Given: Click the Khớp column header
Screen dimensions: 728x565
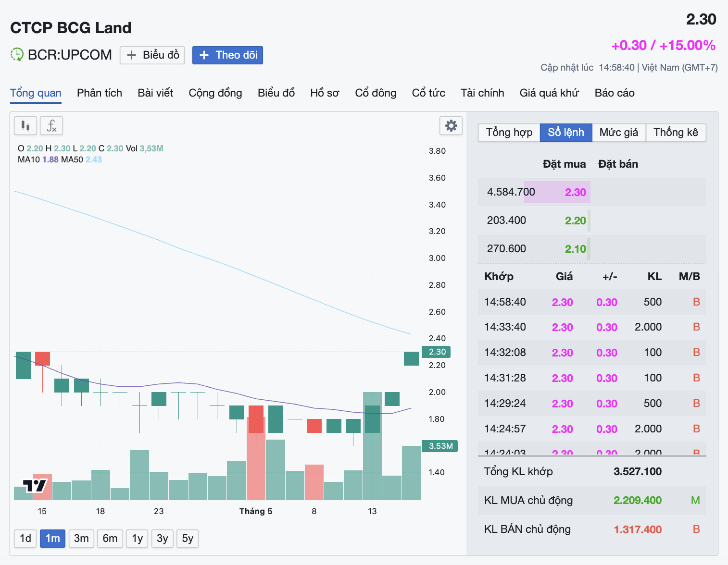Looking at the screenshot, I should pos(499,277).
